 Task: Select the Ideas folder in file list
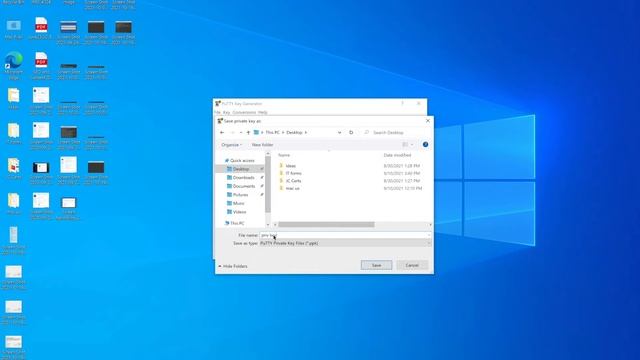291,166
